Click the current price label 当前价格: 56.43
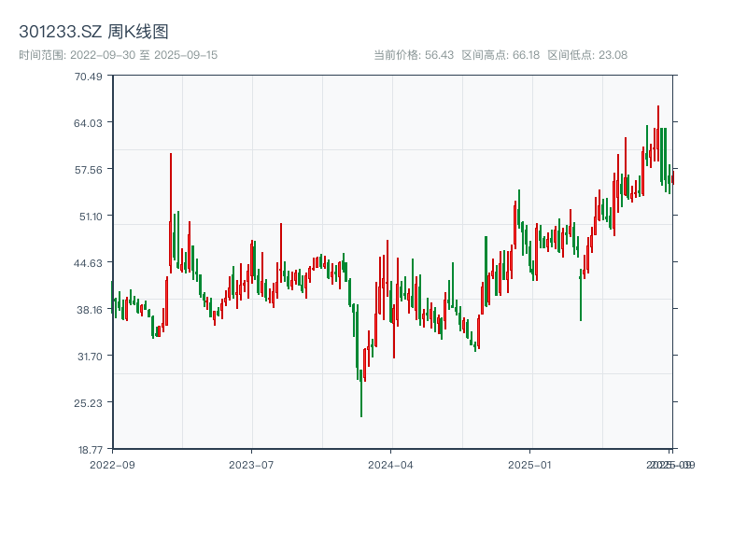This screenshot has width=747, height=560. (x=413, y=55)
